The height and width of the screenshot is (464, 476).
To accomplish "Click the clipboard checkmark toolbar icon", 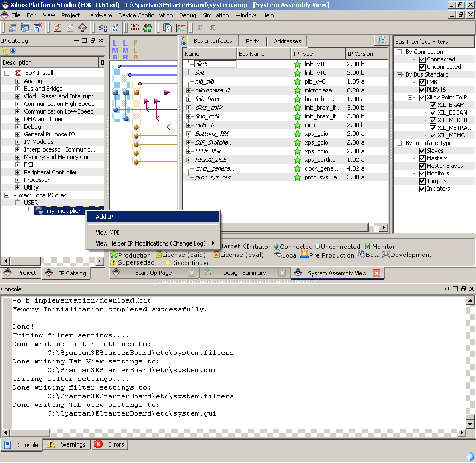I will click(58, 28).
